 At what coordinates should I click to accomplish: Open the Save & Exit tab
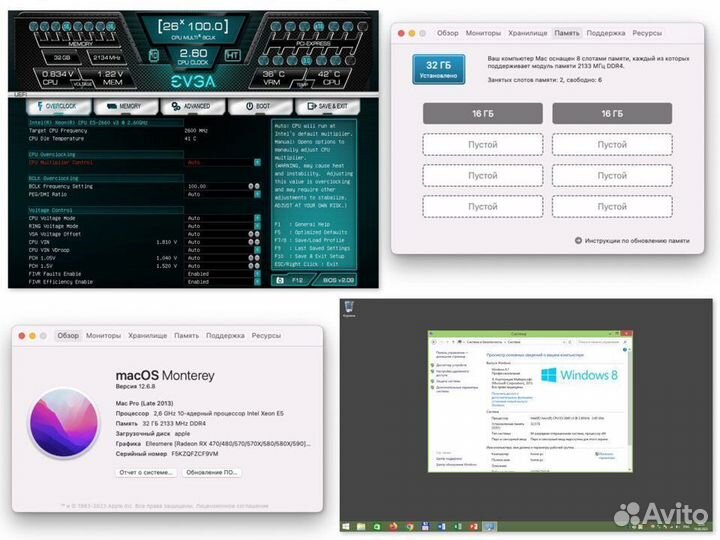[x=326, y=106]
